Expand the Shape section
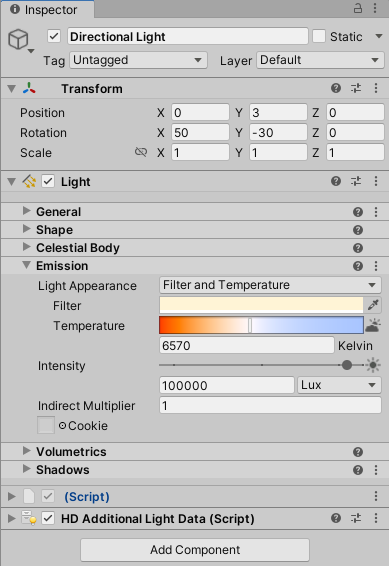 pos(26,229)
